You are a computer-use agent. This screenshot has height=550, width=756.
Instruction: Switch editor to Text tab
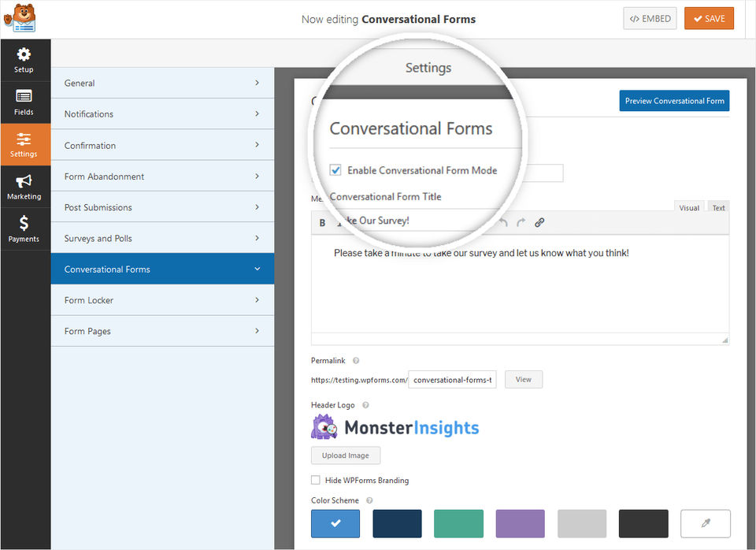pyautogui.click(x=718, y=208)
